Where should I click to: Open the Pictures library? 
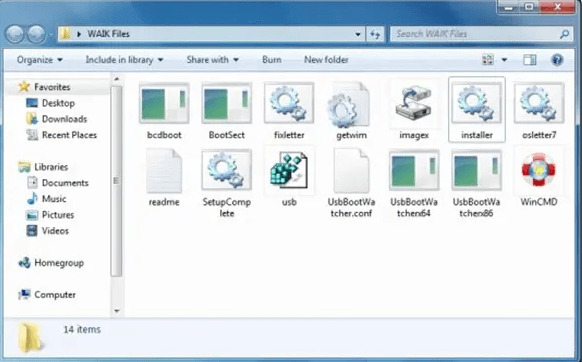pyautogui.click(x=58, y=215)
